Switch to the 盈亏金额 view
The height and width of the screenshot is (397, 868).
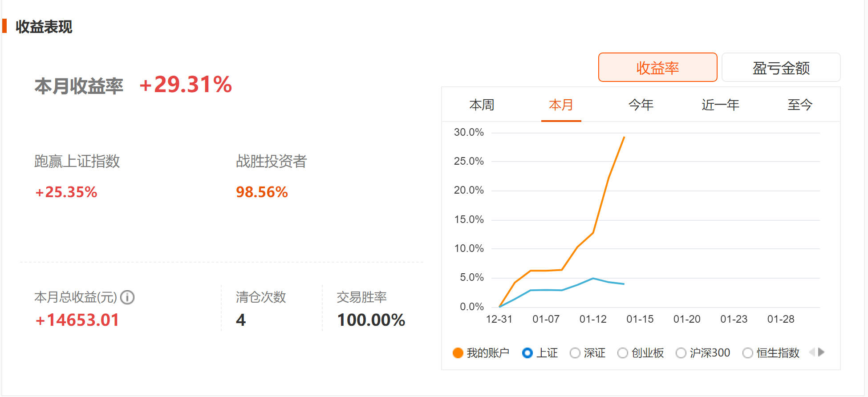point(781,68)
